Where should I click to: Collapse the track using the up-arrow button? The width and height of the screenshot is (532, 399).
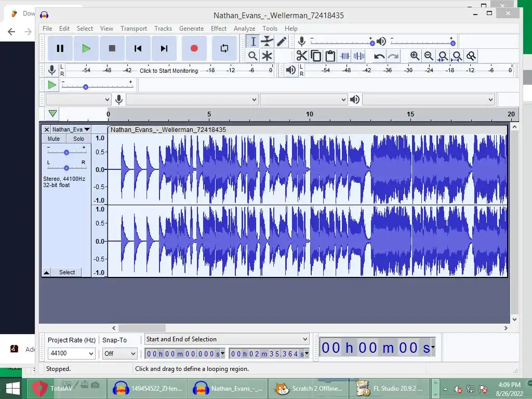[46, 272]
